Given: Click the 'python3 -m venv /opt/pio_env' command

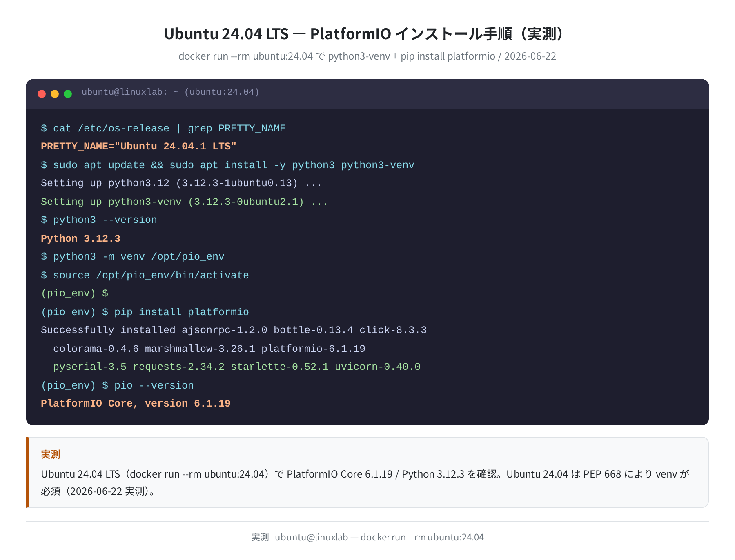Looking at the screenshot, I should (x=133, y=256).
